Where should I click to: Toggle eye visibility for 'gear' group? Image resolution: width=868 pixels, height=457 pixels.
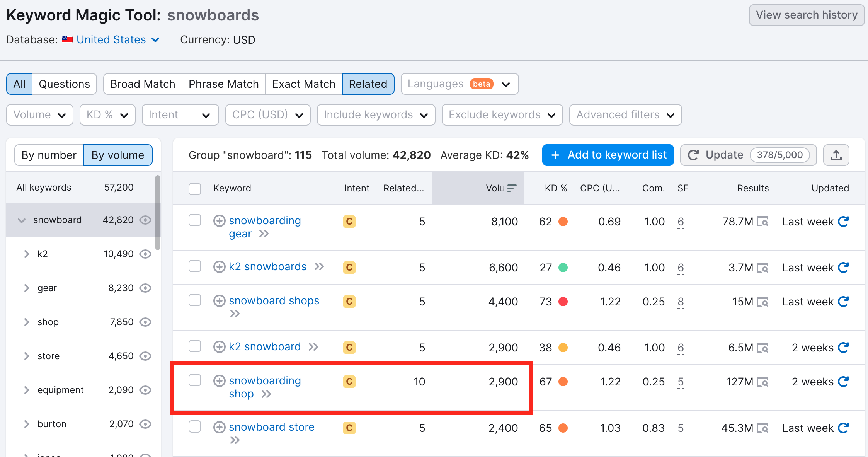[145, 288]
